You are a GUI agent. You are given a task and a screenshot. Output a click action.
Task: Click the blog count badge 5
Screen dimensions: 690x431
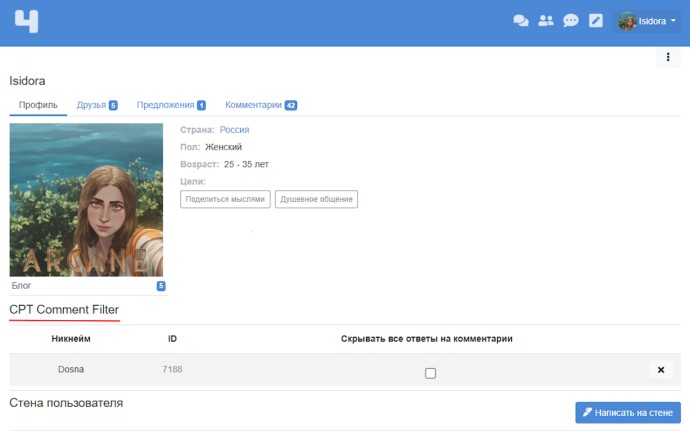click(x=161, y=286)
